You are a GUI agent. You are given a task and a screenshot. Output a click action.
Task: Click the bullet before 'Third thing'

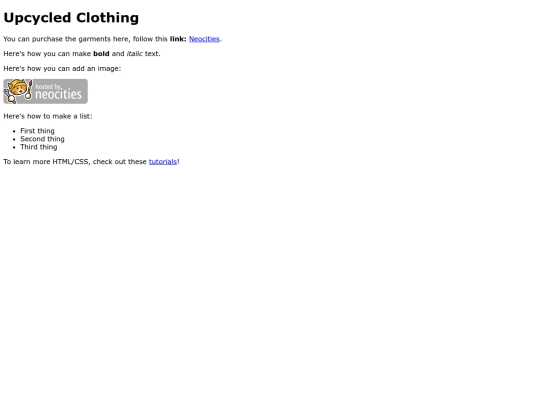(x=14, y=147)
